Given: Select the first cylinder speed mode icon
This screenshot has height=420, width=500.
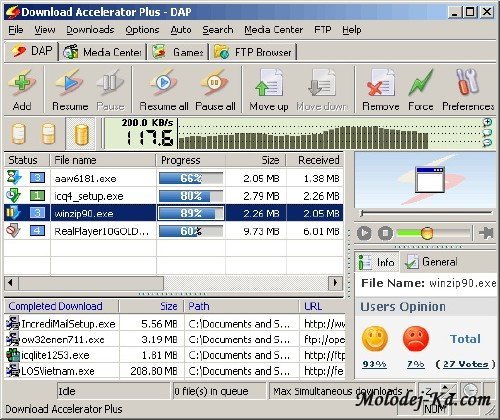Looking at the screenshot, I should [19, 133].
